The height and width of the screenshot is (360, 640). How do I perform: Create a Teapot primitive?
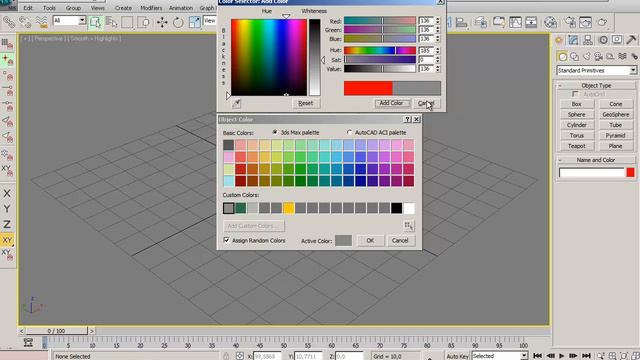pos(576,146)
